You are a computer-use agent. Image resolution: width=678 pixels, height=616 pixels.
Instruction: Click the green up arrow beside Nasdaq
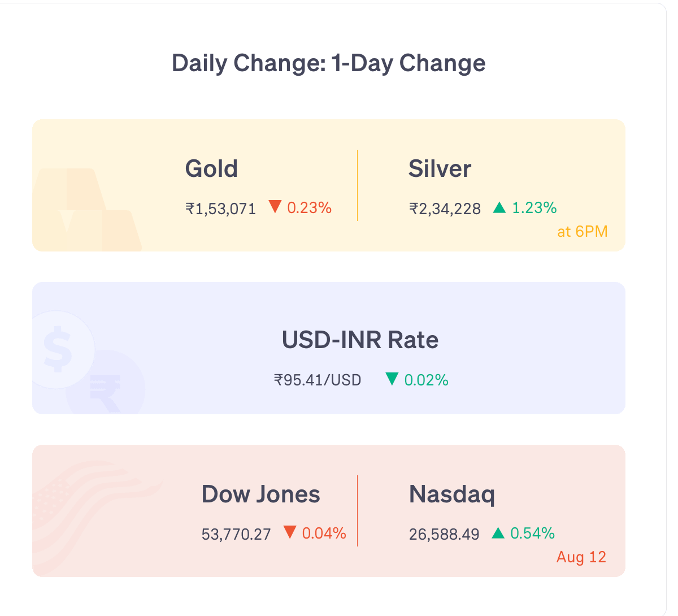[x=498, y=532]
